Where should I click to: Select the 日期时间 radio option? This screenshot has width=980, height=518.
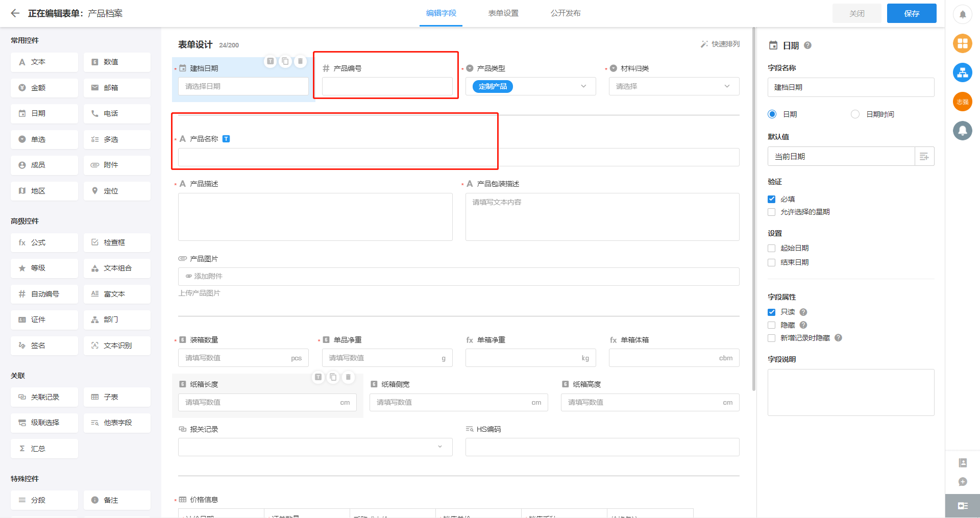click(x=855, y=114)
